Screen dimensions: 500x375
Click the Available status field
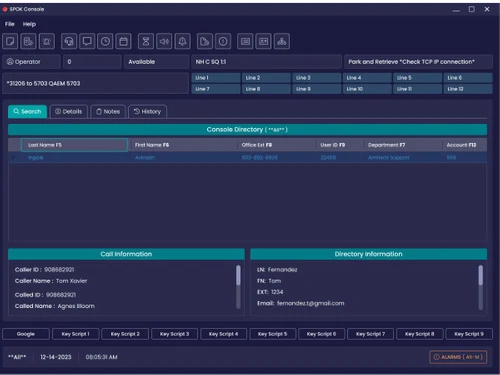[156, 62]
